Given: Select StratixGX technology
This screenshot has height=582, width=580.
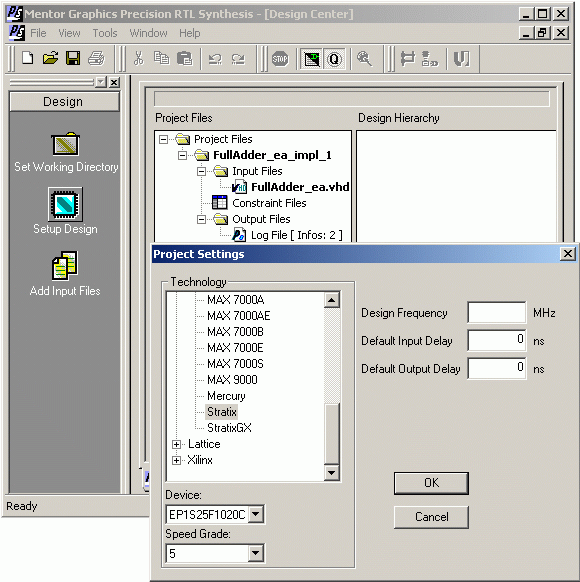Looking at the screenshot, I should click(229, 428).
